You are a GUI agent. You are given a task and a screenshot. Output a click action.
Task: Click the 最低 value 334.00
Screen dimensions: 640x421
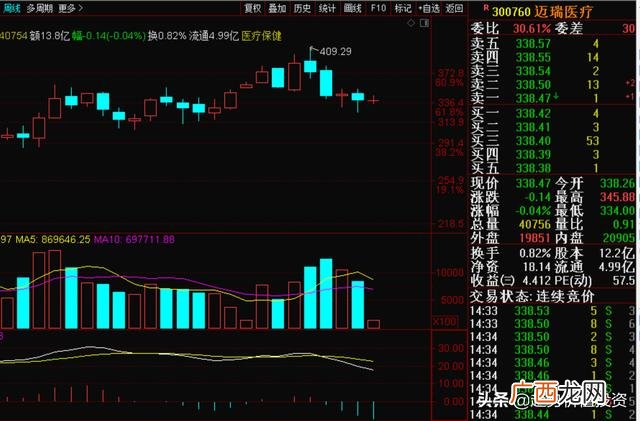618,211
